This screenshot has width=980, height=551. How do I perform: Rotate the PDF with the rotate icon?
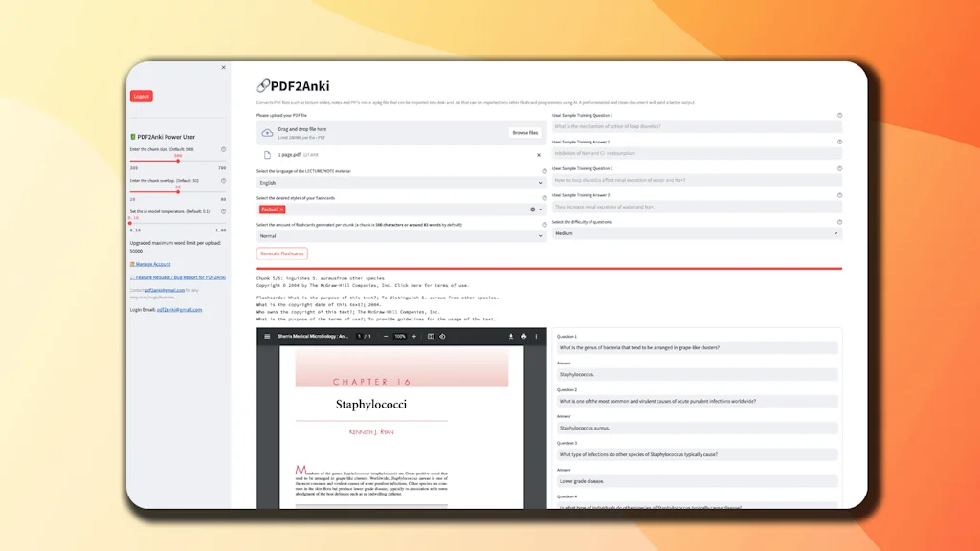pos(442,337)
